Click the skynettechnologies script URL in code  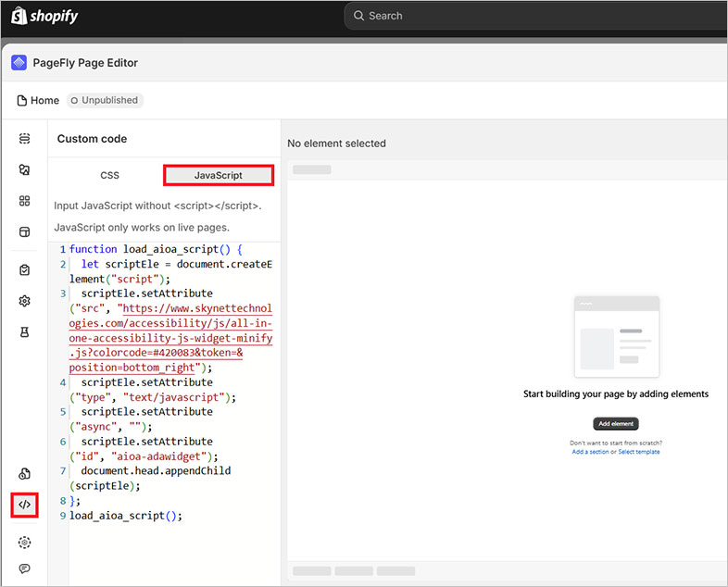[170, 338]
